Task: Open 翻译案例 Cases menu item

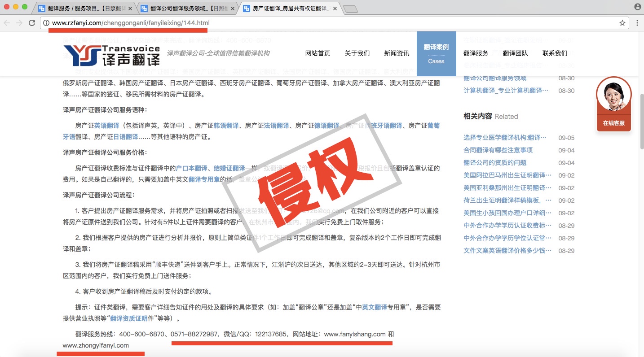Action: coord(436,53)
